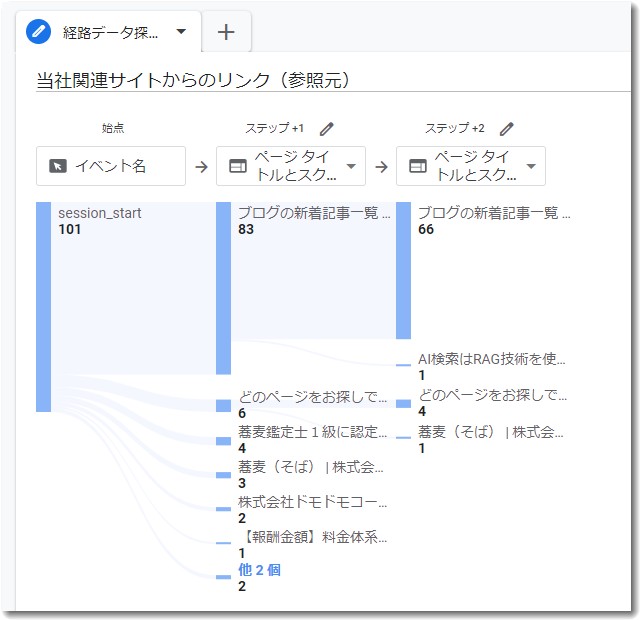Click the 蕎麦鑑定士１級に認定 node
Screen dimensions: 640x620
pyautogui.click(x=311, y=433)
